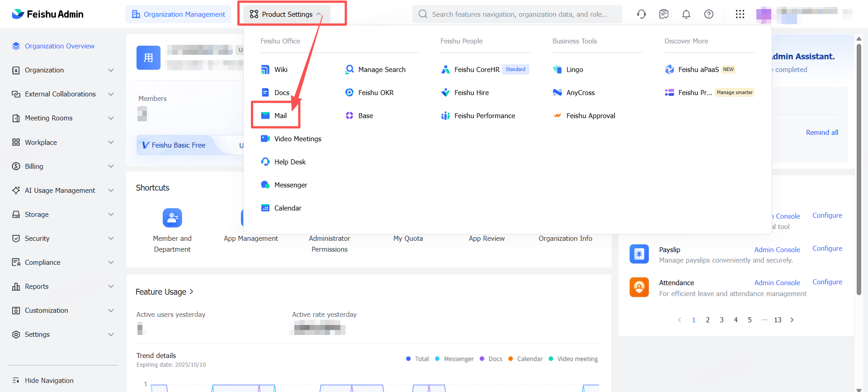Open the task list clipboard icon

[x=663, y=14]
